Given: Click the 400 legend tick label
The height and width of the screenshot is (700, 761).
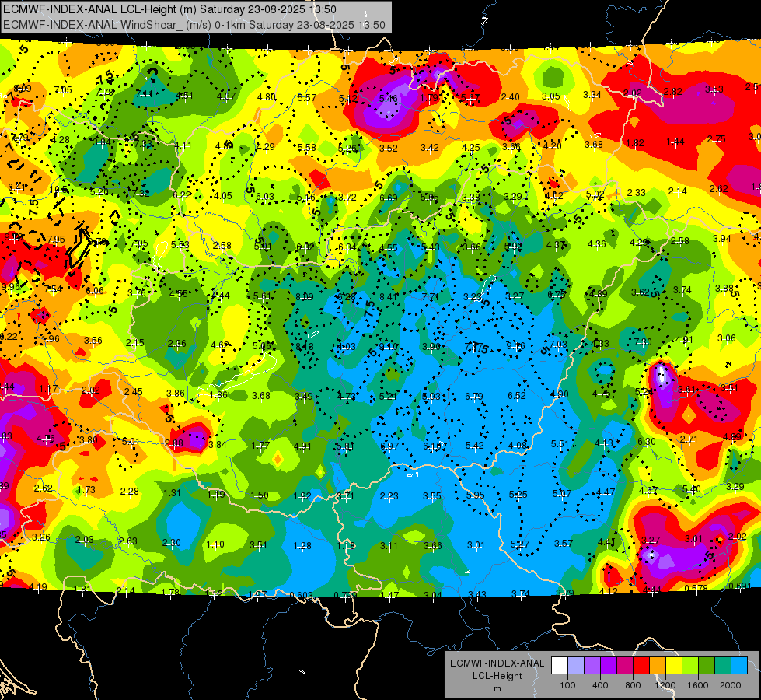Looking at the screenshot, I should point(600,685).
